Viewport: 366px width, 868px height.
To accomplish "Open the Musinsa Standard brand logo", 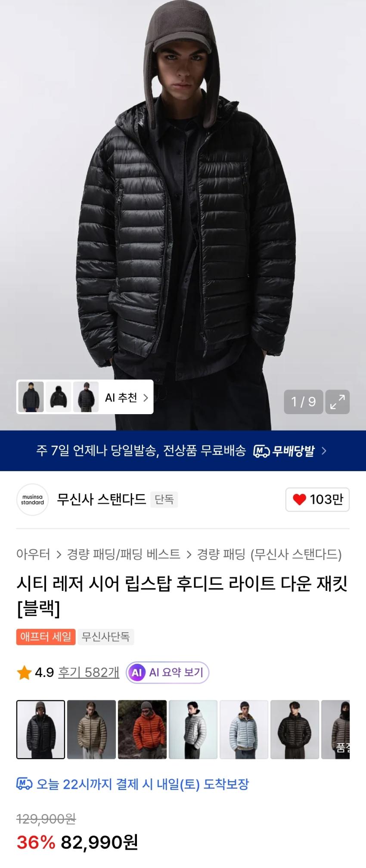I will click(x=32, y=500).
